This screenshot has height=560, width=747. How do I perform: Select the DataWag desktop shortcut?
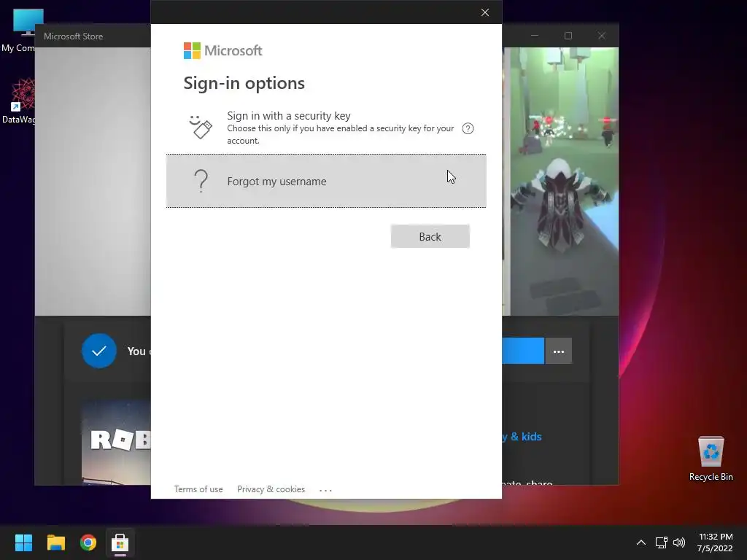19,101
